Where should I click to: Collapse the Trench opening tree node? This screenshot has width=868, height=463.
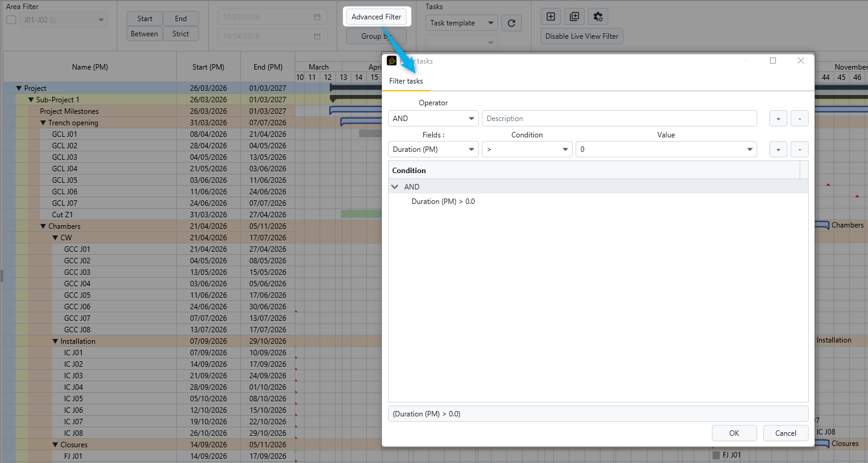(x=43, y=123)
